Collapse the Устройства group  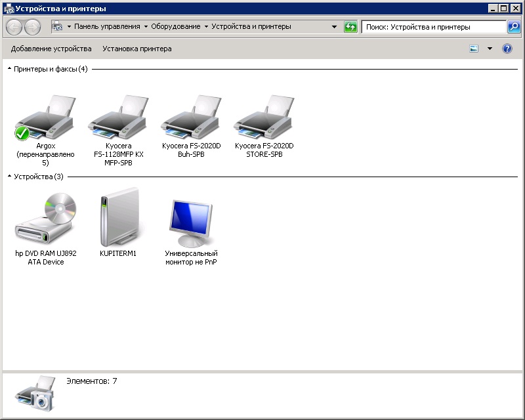pos(9,177)
